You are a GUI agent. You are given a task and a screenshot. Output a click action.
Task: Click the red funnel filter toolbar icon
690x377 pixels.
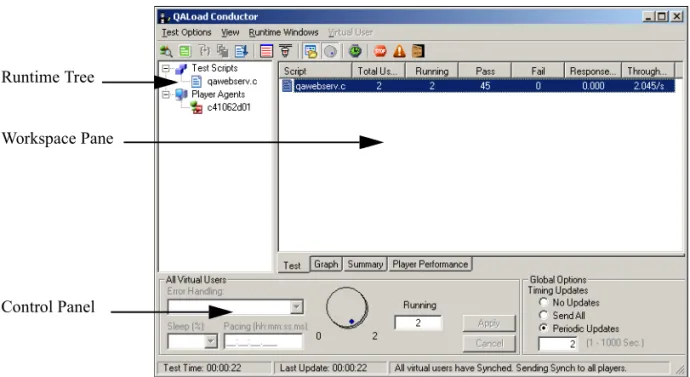(286, 51)
